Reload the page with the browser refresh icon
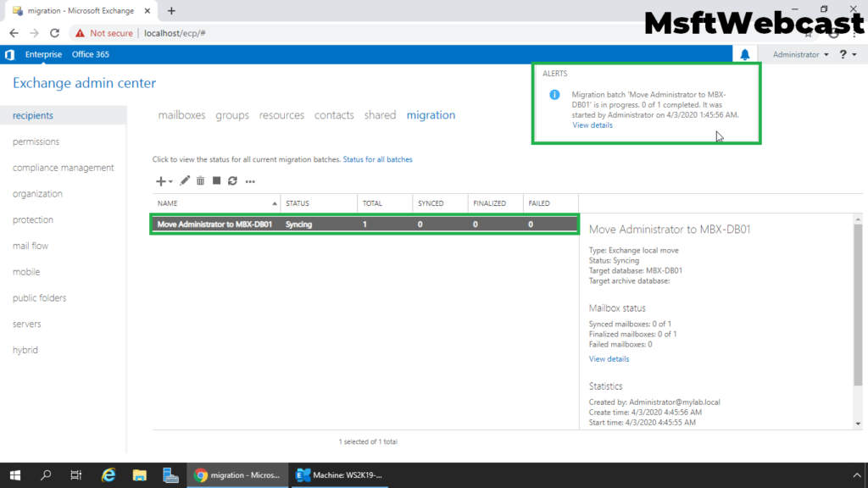 pyautogui.click(x=54, y=33)
